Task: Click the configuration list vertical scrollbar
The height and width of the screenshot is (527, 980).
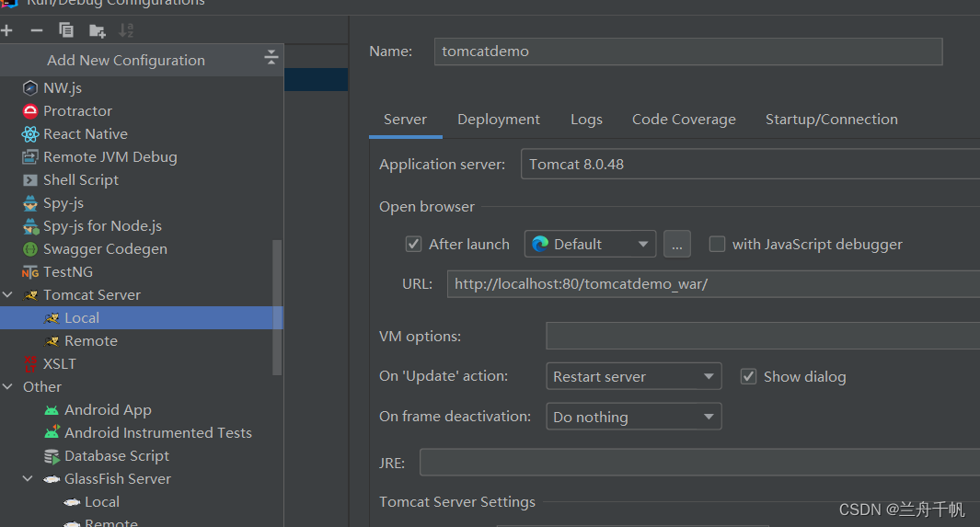Action: [277, 307]
